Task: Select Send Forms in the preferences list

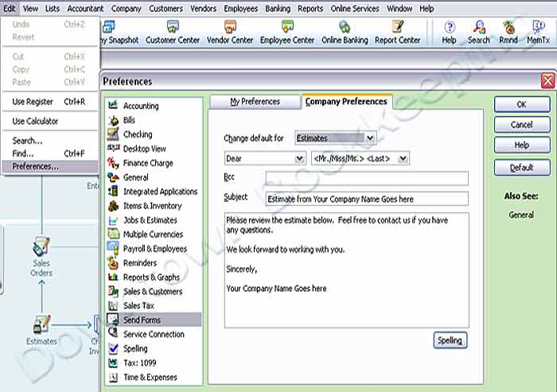Action: (x=154, y=320)
